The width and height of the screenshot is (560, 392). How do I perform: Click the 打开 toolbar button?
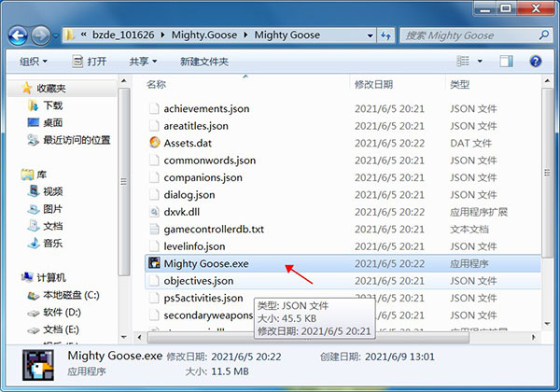89,62
